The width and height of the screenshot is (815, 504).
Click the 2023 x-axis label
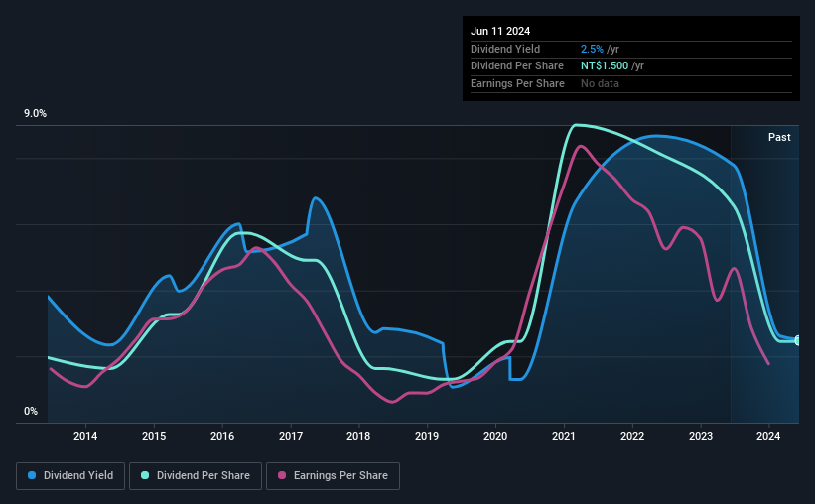pyautogui.click(x=701, y=436)
